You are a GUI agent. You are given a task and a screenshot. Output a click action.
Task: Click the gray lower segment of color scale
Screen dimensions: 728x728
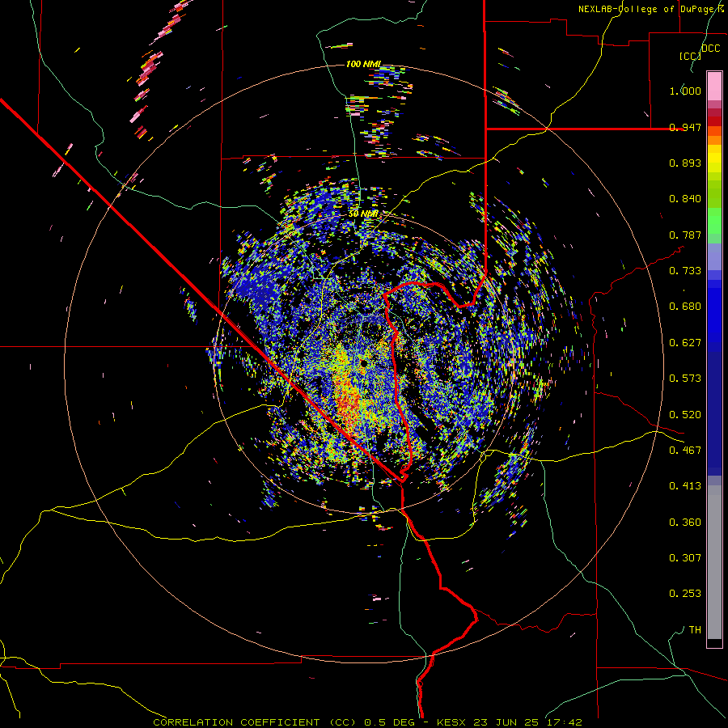pos(714,562)
